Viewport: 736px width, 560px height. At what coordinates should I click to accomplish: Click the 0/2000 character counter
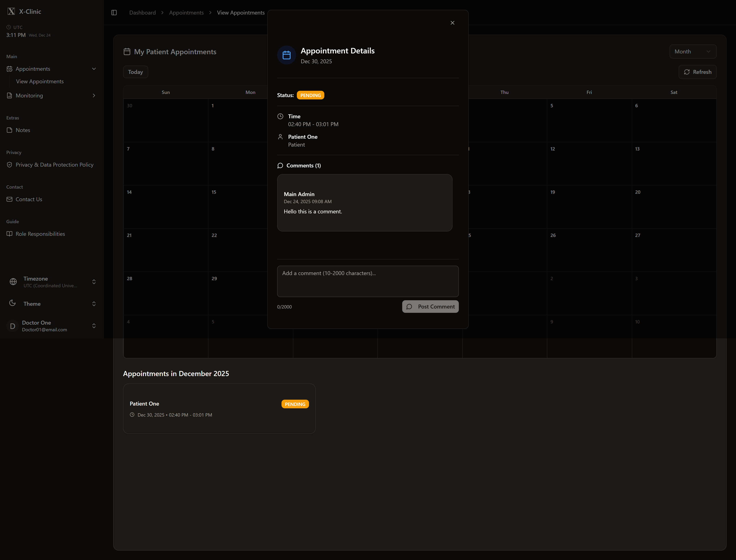pos(284,307)
